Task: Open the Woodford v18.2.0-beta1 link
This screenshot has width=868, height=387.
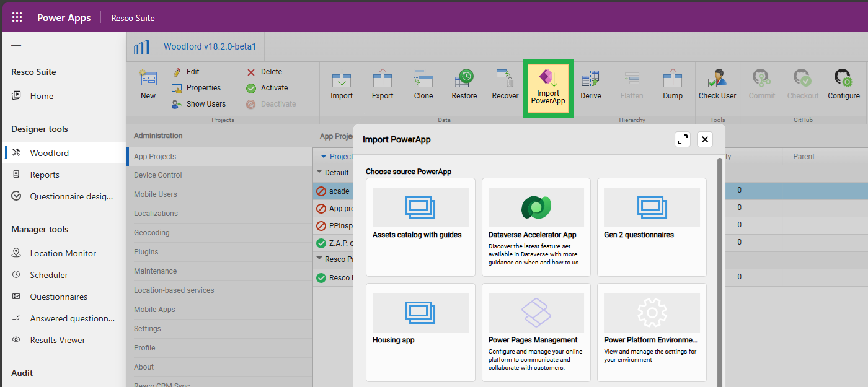Action: click(x=210, y=46)
